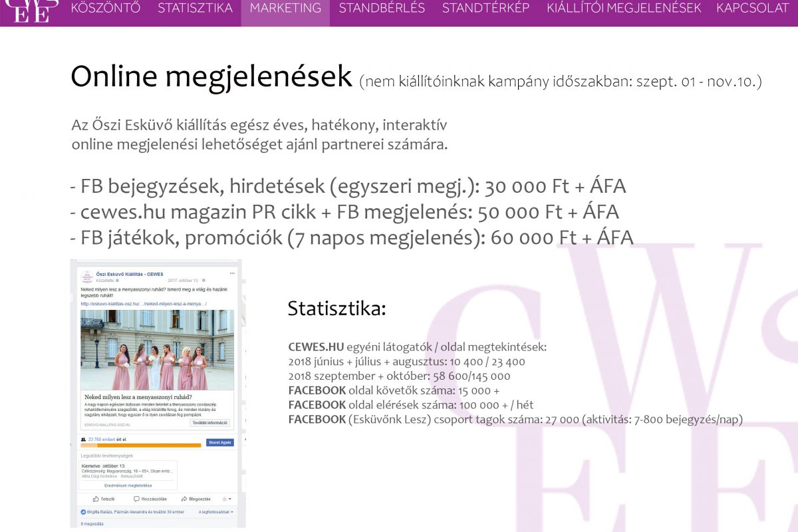The width and height of the screenshot is (798, 532).
Task: Click the 'Statisztika:' subheading
Action: (336, 309)
